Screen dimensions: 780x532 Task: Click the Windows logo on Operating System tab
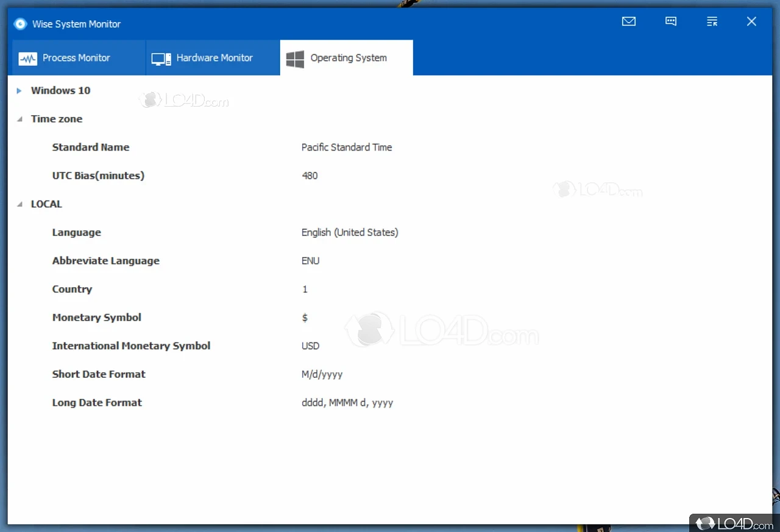point(296,59)
